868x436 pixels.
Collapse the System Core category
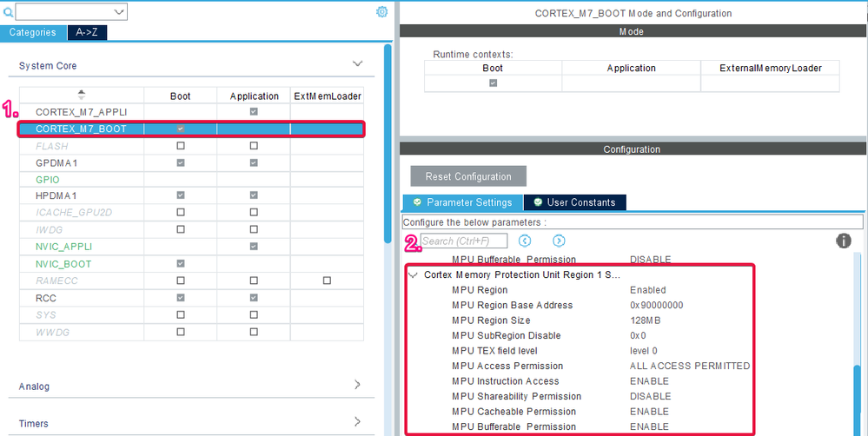tap(358, 63)
